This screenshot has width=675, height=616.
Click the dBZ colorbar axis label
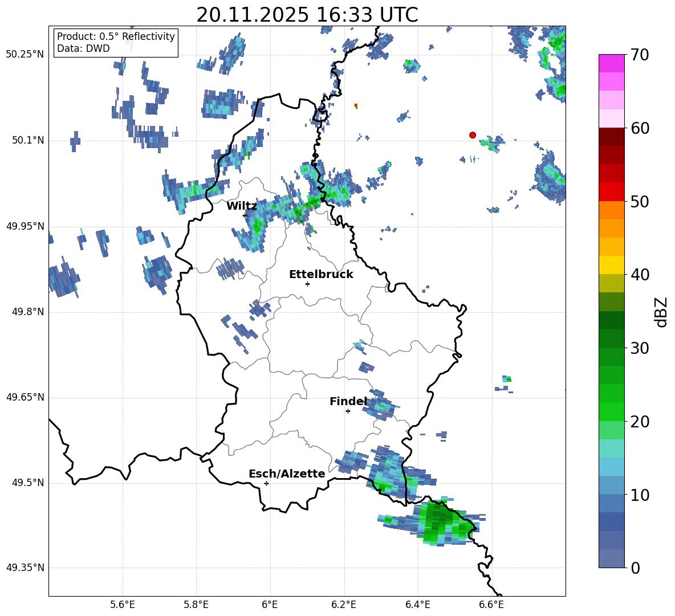click(660, 312)
